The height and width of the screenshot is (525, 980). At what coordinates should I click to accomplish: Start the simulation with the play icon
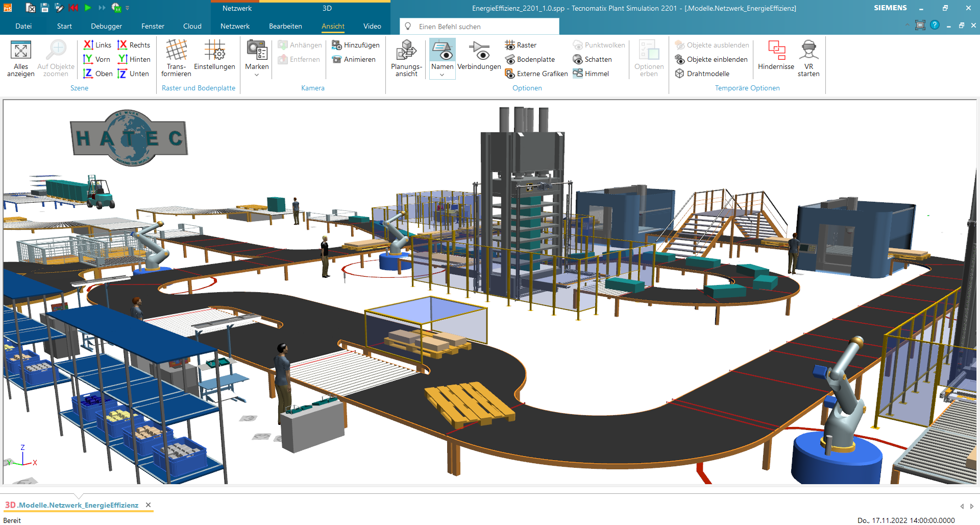87,8
